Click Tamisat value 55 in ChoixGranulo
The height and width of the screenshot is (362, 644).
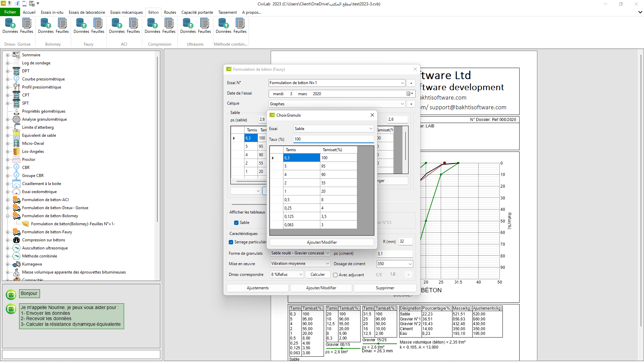click(338, 183)
